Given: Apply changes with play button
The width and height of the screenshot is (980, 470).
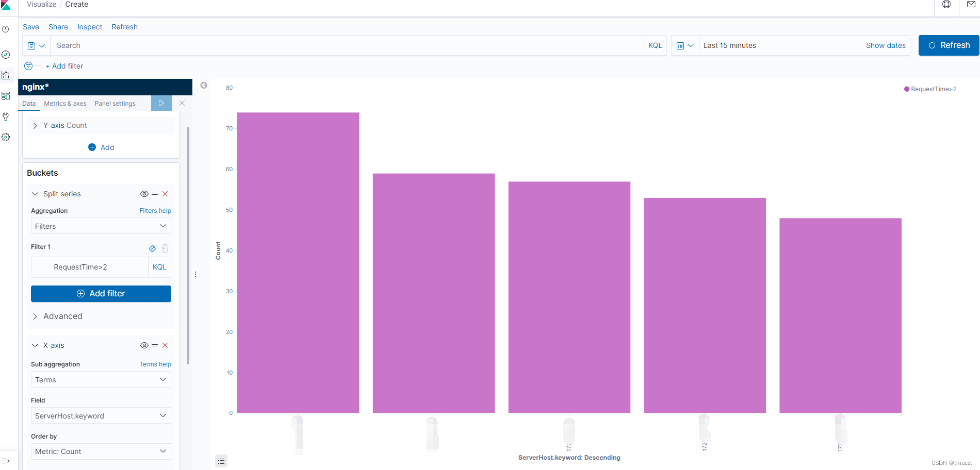Looking at the screenshot, I should tap(161, 103).
